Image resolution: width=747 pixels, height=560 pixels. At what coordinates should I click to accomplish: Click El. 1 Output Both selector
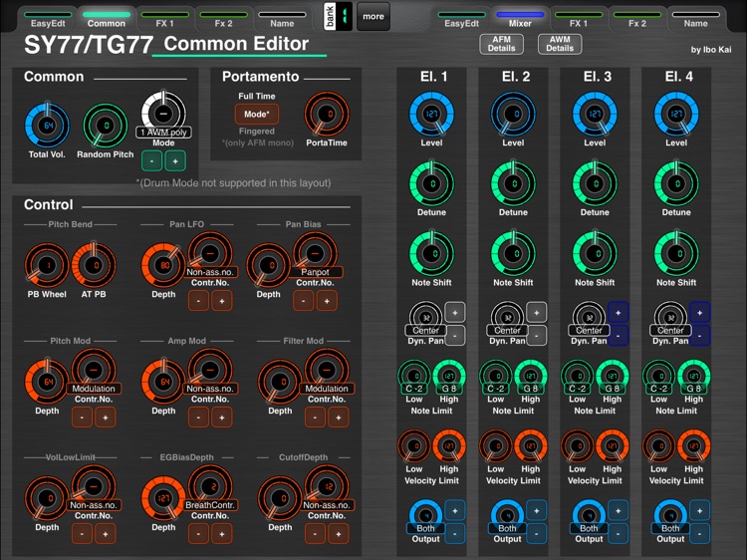coord(425,517)
